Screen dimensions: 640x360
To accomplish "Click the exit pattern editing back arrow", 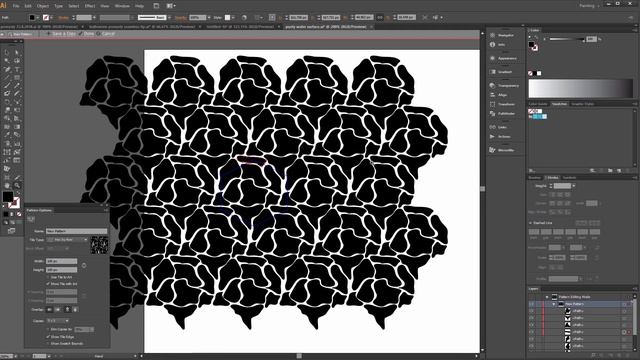I will 3,34.
